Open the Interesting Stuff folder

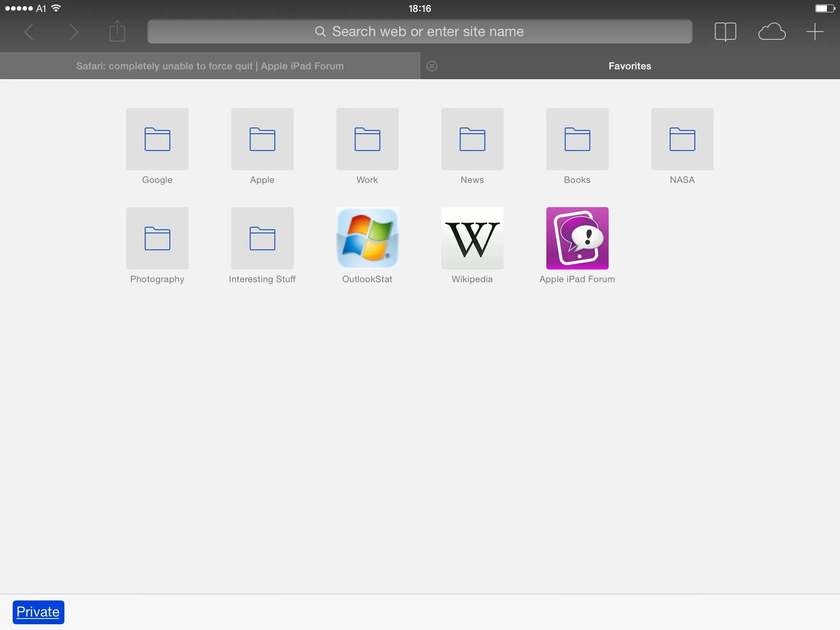coord(262,238)
